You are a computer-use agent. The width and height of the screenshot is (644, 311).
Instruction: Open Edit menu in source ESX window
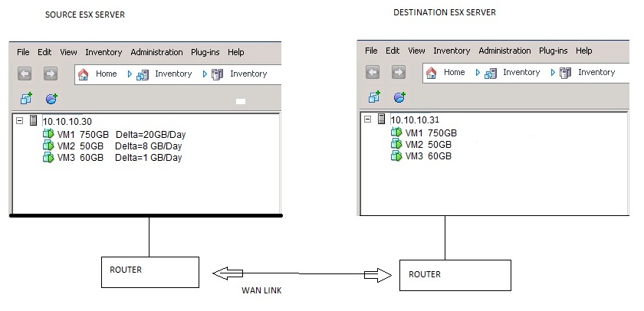click(x=44, y=52)
